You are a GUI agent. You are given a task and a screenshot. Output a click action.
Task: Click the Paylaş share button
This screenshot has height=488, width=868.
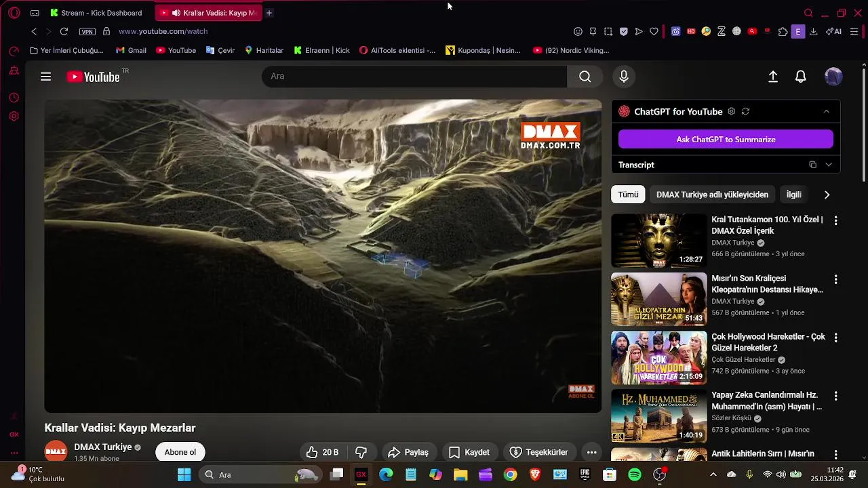(408, 452)
